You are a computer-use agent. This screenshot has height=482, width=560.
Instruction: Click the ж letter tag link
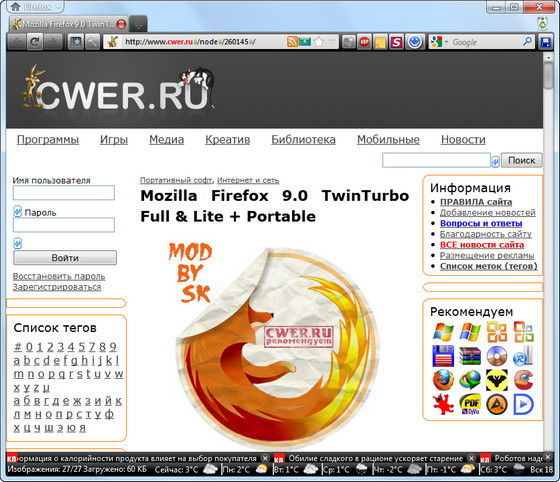[x=77, y=401]
